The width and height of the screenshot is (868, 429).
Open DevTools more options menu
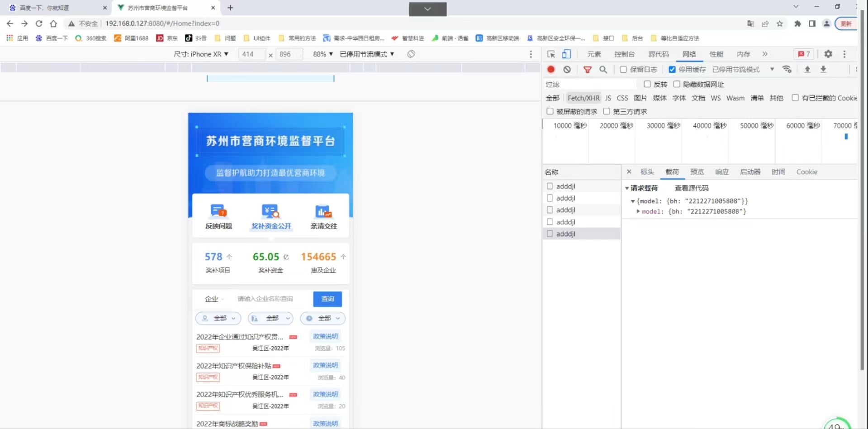coord(844,54)
